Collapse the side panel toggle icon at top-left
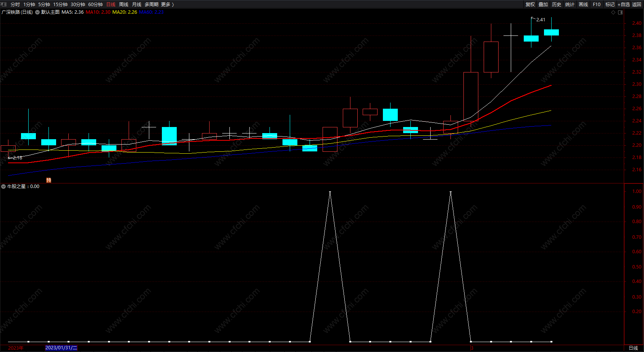The image size is (644, 352). coord(4,4)
